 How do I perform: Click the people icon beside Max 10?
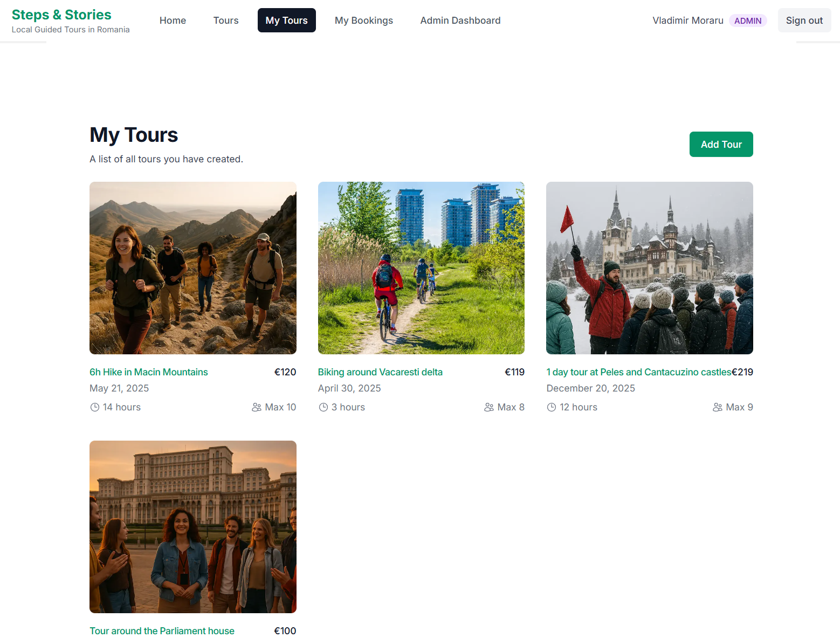257,407
